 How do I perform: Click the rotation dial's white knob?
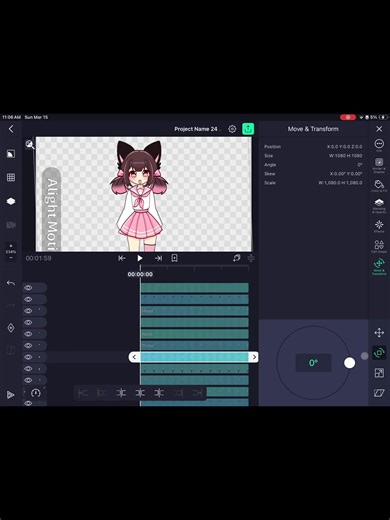click(x=349, y=363)
